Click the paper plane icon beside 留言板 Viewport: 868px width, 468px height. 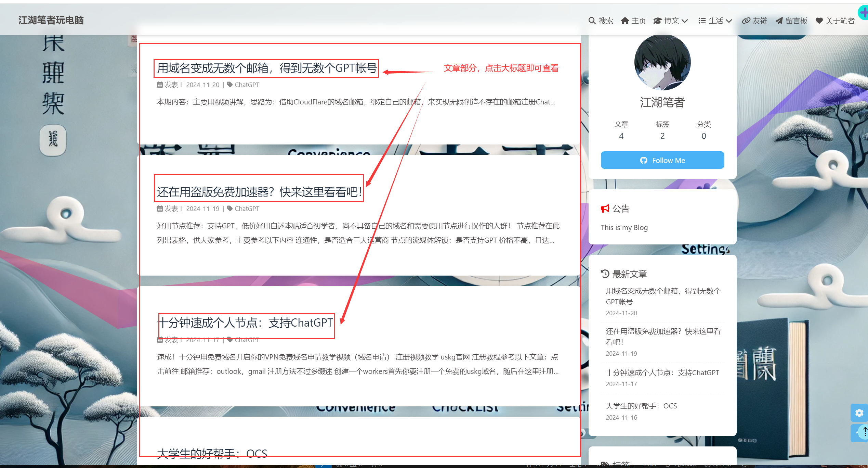pos(779,21)
